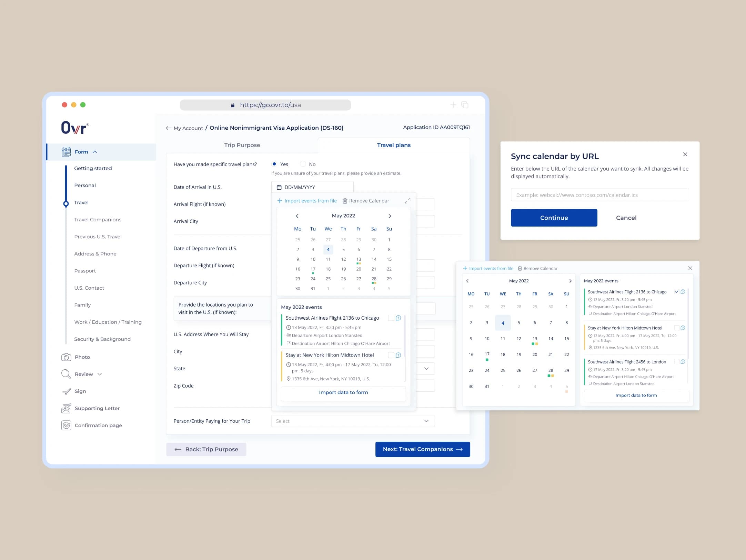Image resolution: width=746 pixels, height=560 pixels.
Task: Click help icon next to Hilton Midtown in dropdown
Action: (x=398, y=355)
